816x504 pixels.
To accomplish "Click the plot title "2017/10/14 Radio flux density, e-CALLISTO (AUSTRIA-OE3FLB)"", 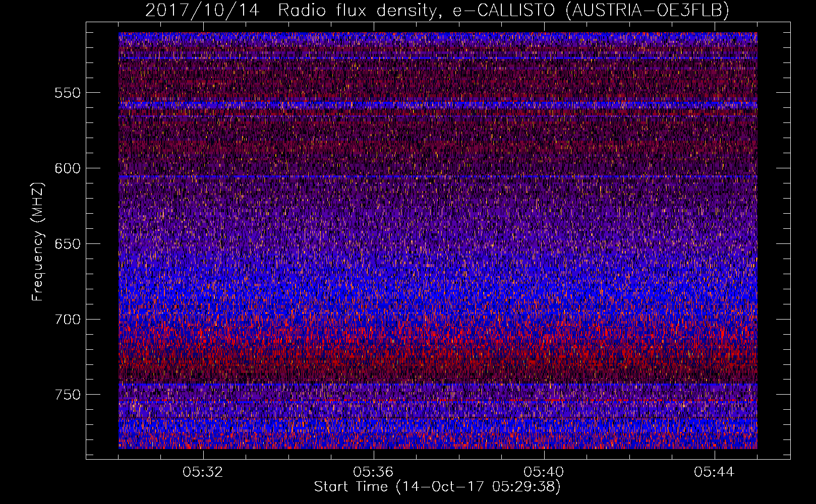I will click(x=437, y=11).
